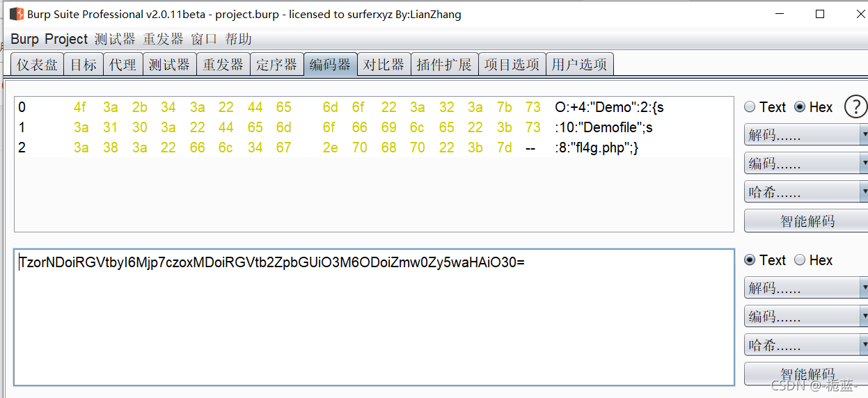868x398 pixels.
Task: Switch to the 重发器 tab
Action: coord(223,64)
